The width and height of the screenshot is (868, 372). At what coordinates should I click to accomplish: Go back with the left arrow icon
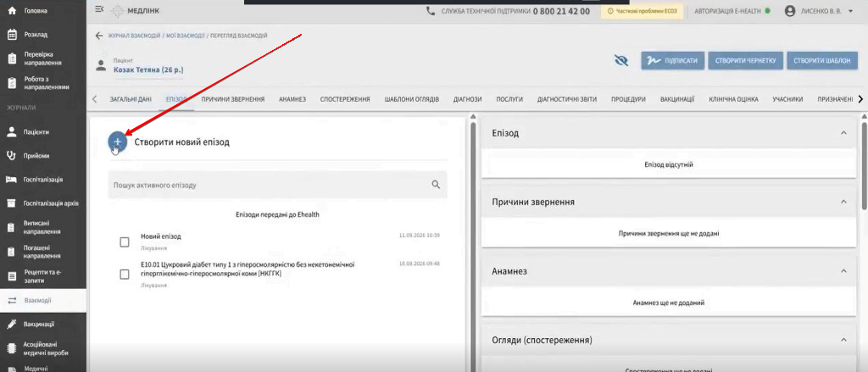tap(99, 36)
